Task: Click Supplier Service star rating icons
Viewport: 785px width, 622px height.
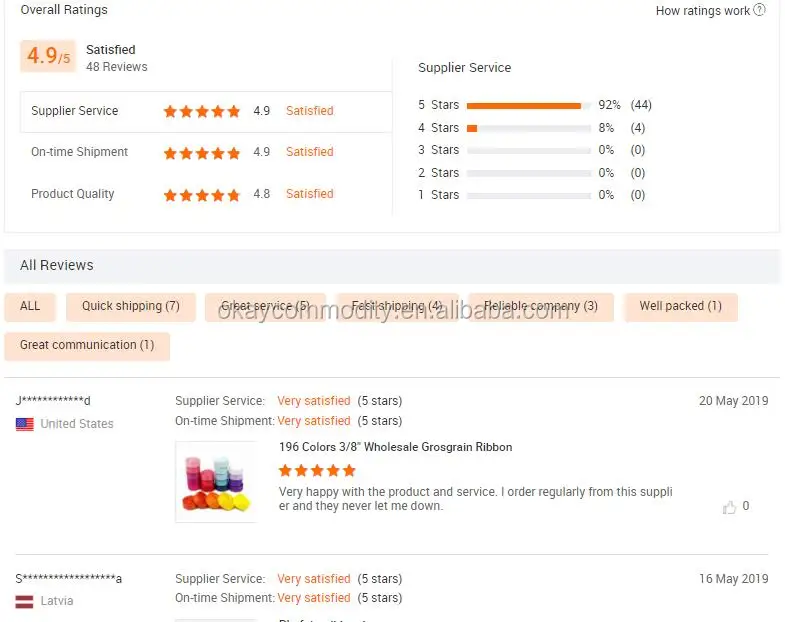Action: pyautogui.click(x=202, y=112)
